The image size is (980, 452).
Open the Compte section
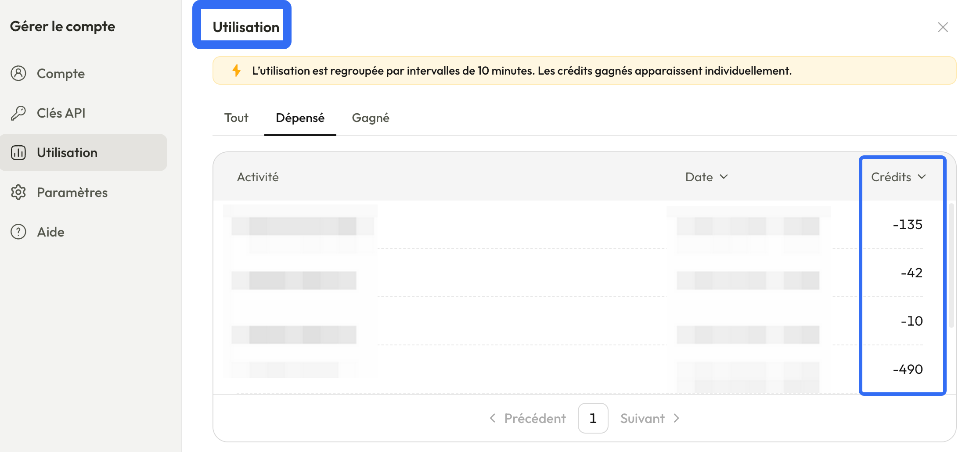(83, 73)
